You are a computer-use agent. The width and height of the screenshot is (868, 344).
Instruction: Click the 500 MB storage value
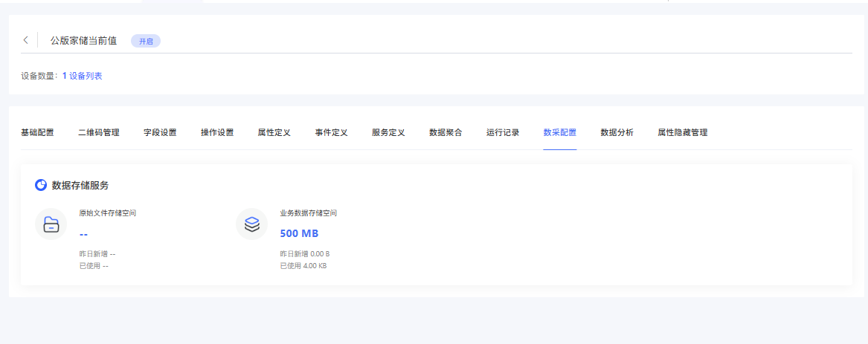click(x=299, y=233)
